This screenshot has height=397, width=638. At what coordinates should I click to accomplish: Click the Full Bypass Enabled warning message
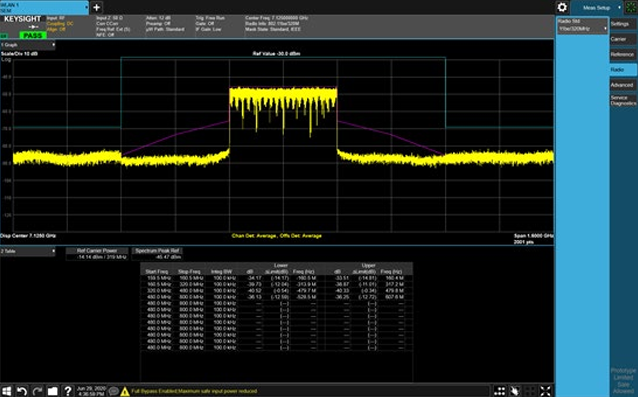(x=194, y=391)
